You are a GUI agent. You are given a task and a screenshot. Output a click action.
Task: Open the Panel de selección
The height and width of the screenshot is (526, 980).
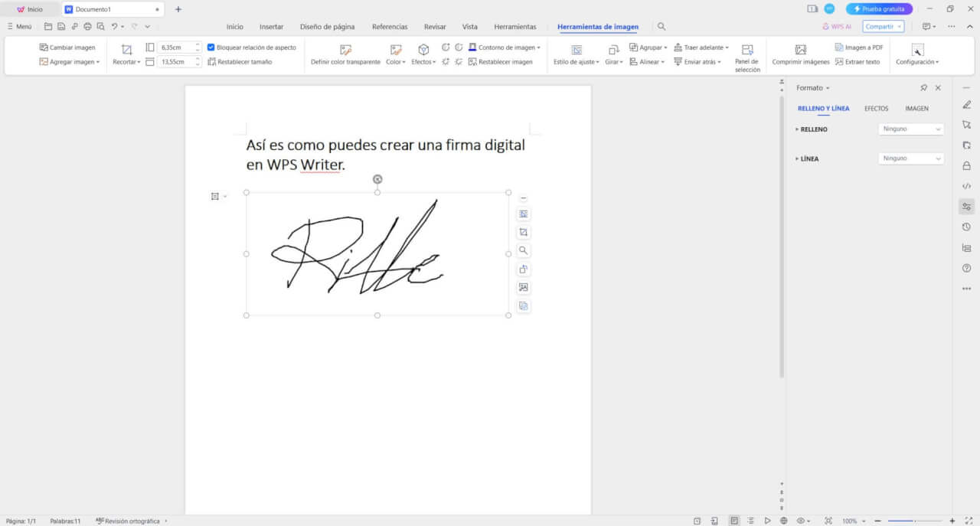coord(746,50)
